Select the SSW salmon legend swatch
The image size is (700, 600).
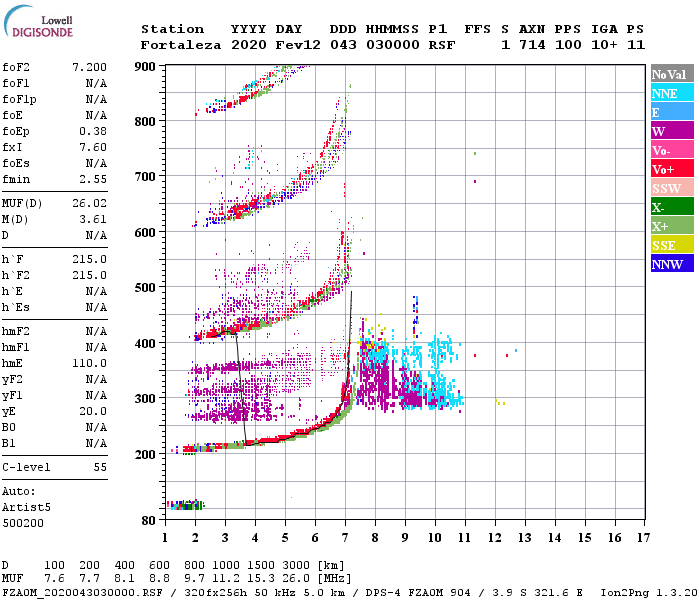(672, 188)
